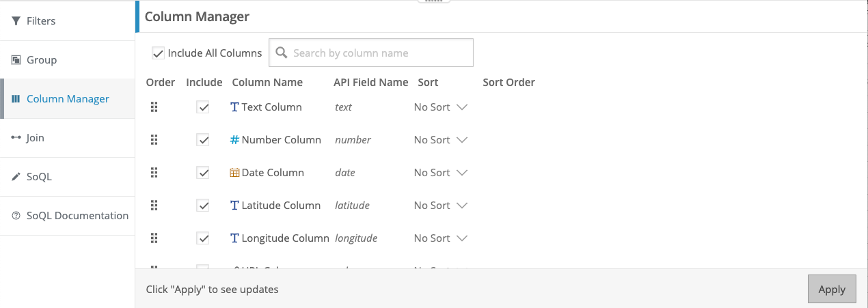Click the magnifier icon in search box
868x308 pixels.
(281, 53)
